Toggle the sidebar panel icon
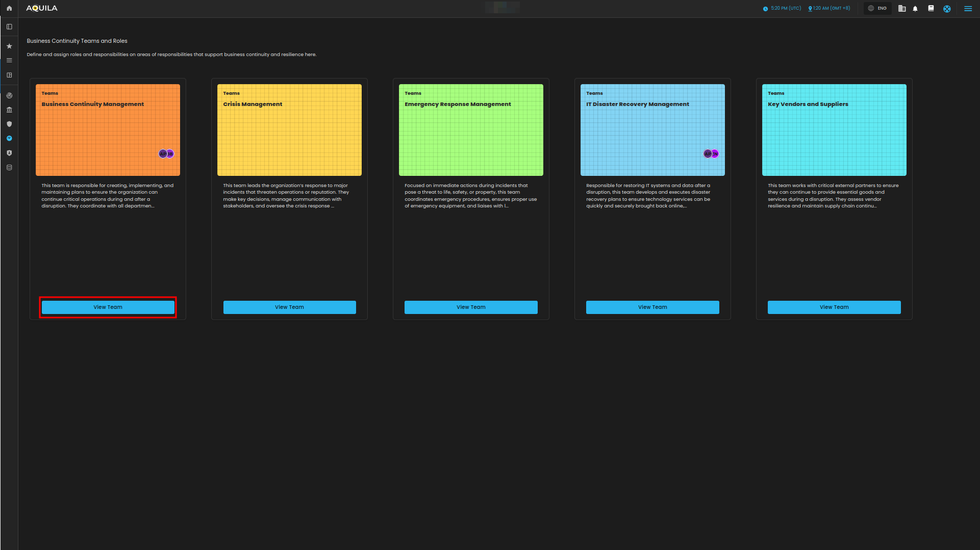 tap(9, 27)
